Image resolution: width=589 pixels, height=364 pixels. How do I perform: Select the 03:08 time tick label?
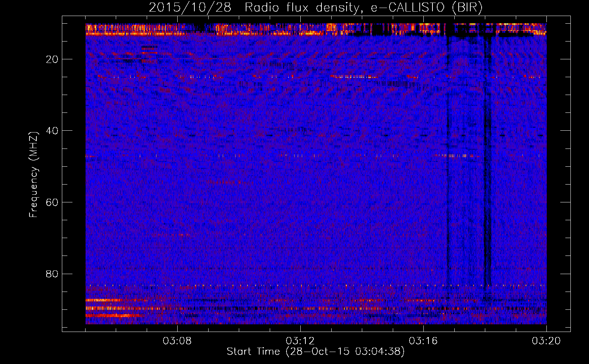[x=177, y=341]
